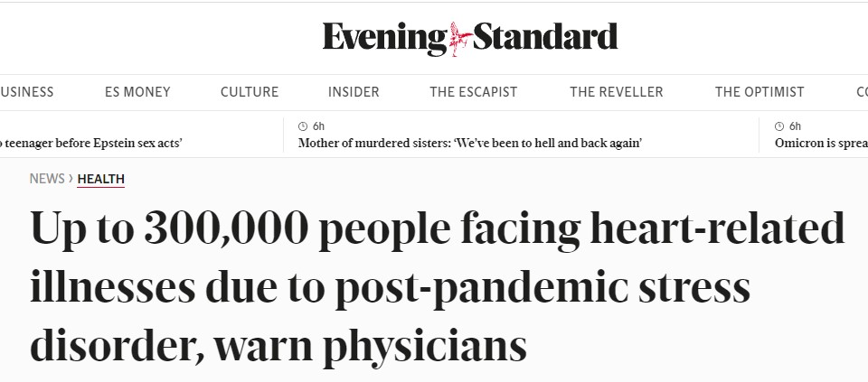Click the Evening Standard logo
The image size is (868, 382).
click(470, 38)
